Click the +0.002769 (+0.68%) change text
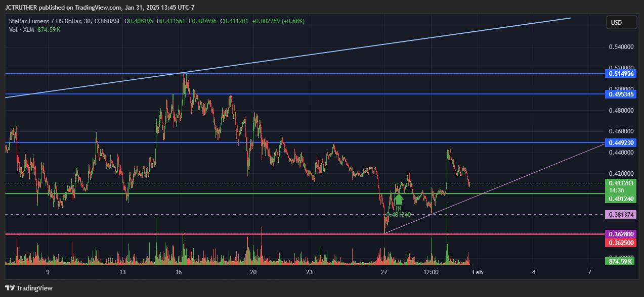This screenshot has width=644, height=297. point(278,21)
